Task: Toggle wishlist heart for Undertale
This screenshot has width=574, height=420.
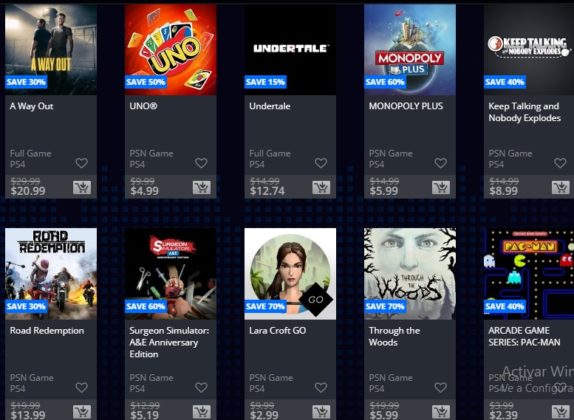Action: (x=321, y=163)
